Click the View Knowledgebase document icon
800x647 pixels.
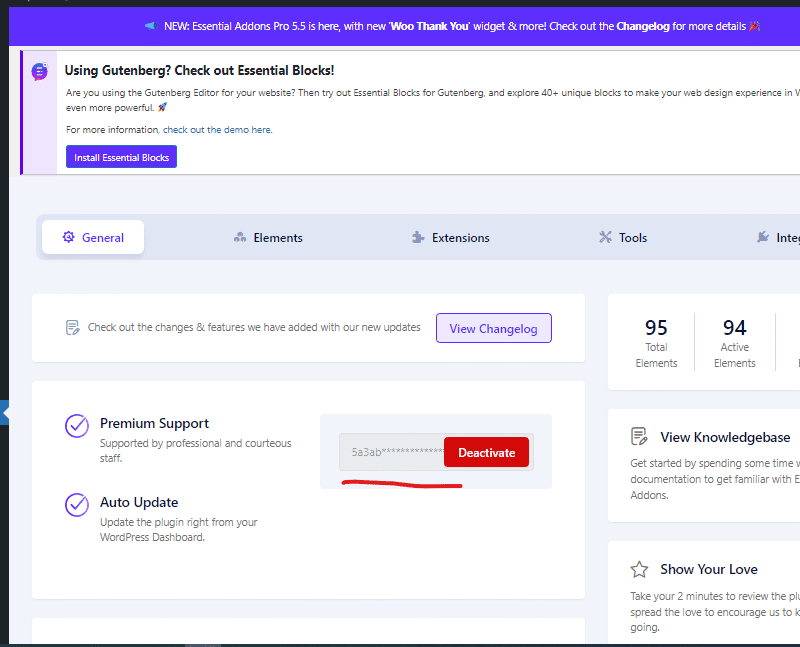(639, 436)
